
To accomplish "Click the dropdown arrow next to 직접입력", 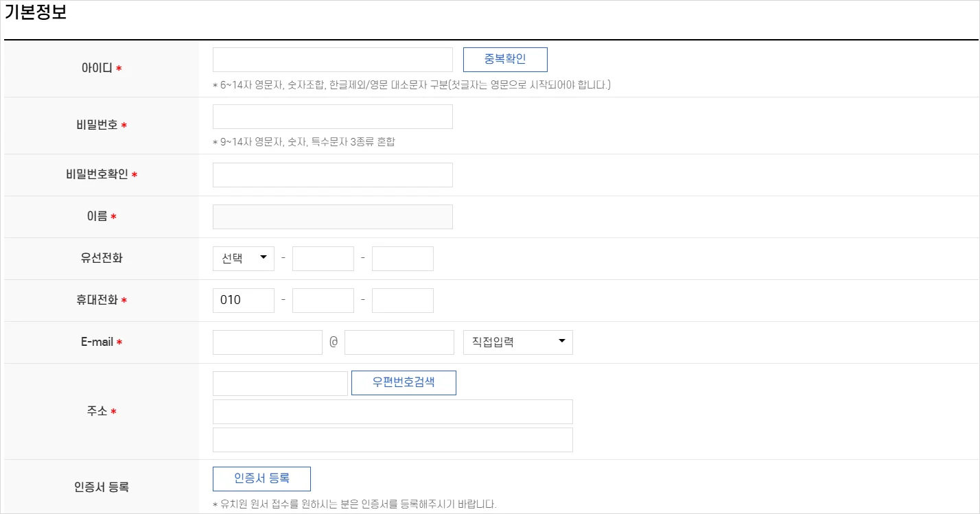I will [563, 342].
